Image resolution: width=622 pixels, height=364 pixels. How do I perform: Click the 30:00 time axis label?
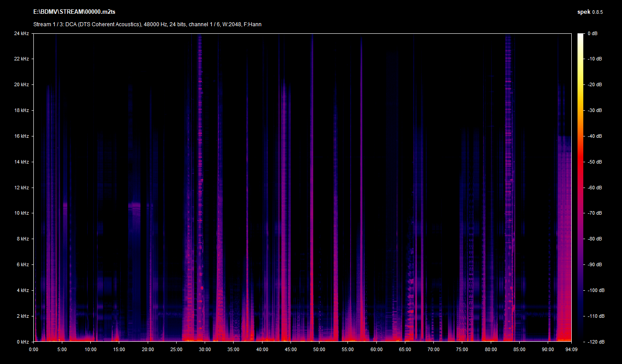point(205,349)
